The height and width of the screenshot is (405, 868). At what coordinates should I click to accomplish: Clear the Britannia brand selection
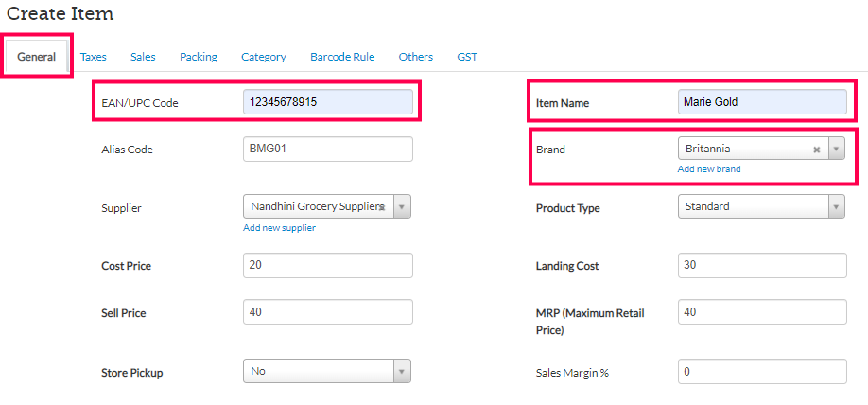[x=817, y=150]
